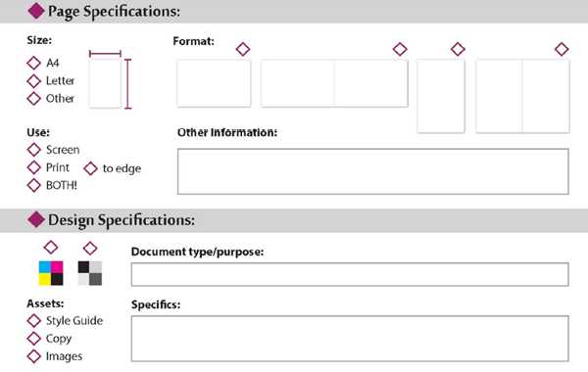The height and width of the screenshot is (372, 588).
Task: Select the CMYK full color swatch icon
Action: pos(51,273)
